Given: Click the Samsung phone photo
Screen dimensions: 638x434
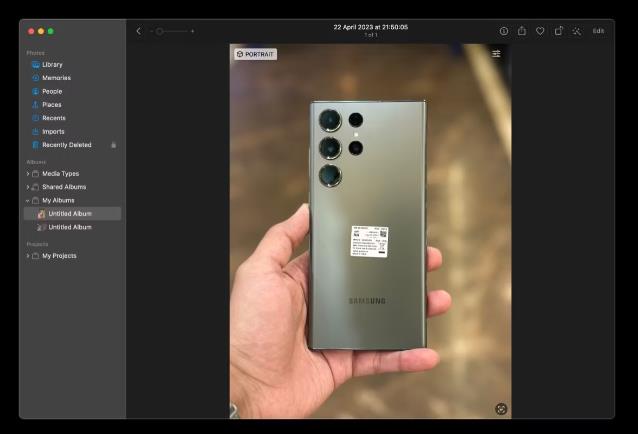Looking at the screenshot, I should pos(370,231).
